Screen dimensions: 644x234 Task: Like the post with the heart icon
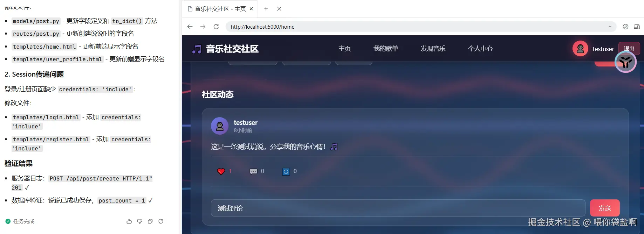click(x=221, y=171)
